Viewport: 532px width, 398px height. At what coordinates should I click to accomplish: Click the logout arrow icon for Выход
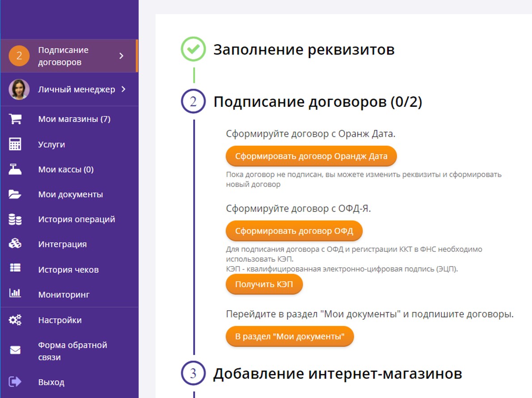[x=15, y=382]
